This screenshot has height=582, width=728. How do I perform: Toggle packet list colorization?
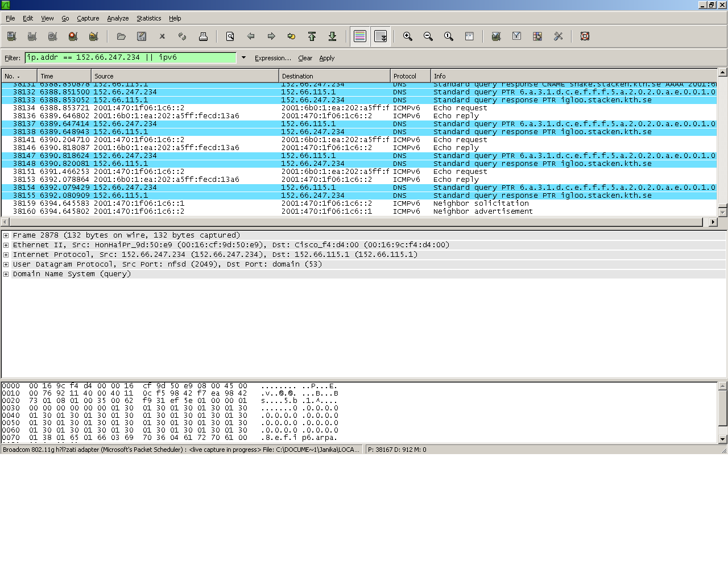tap(359, 36)
